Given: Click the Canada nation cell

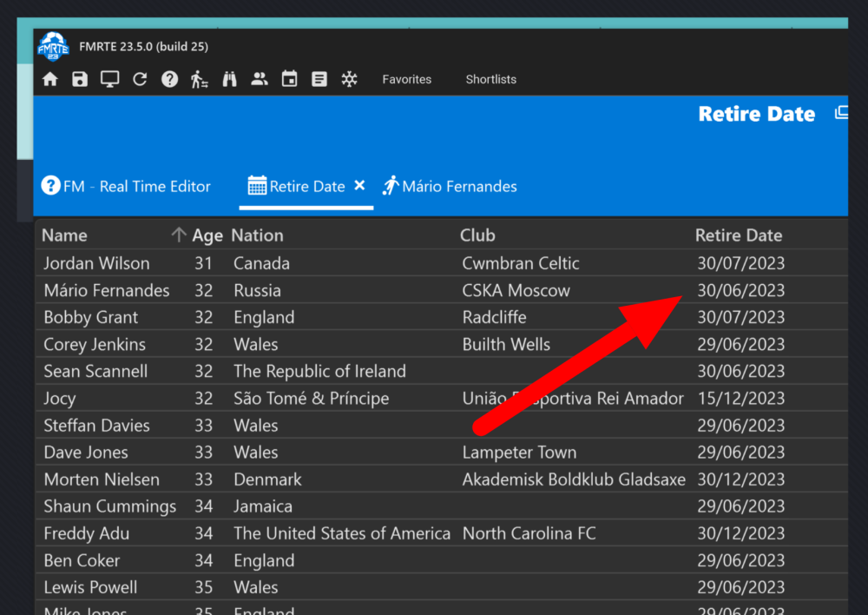Looking at the screenshot, I should 261,263.
